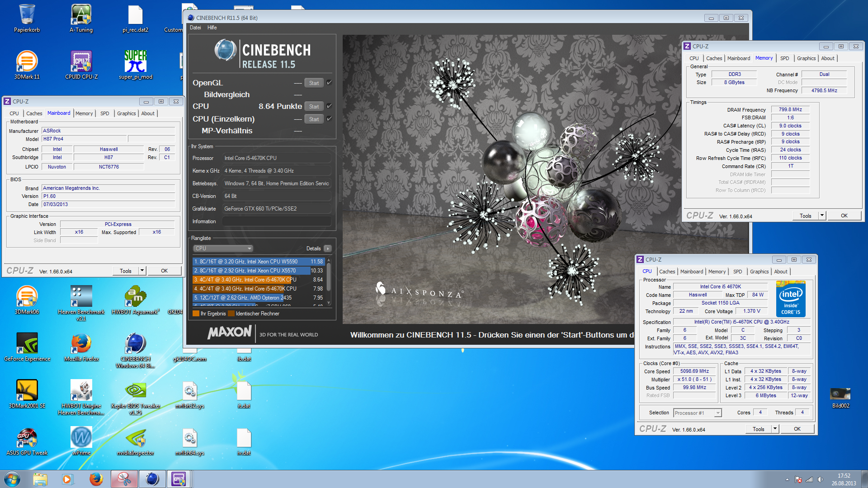Open Tools dropdown arrow in Mainboard CPU-Z window
This screenshot has height=488, width=868.
tap(142, 271)
